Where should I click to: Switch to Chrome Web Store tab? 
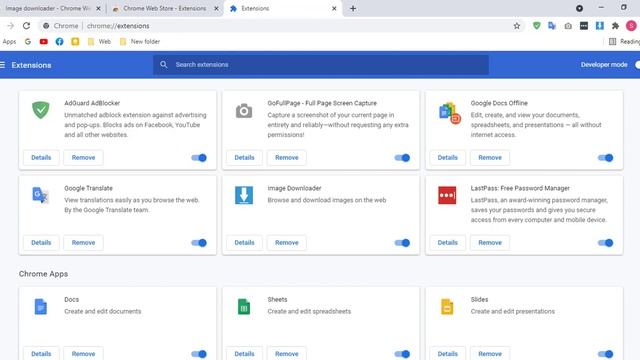(x=165, y=8)
